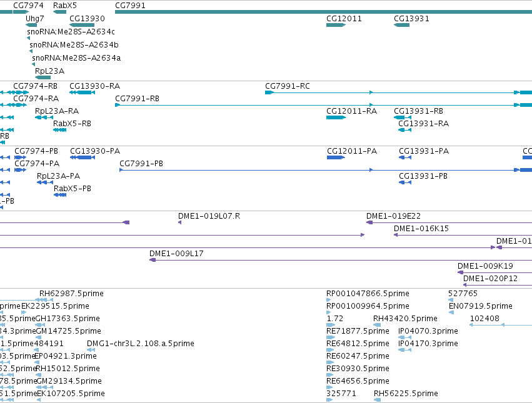The width and height of the screenshot is (532, 403).
Task: Click the RpL23A-PA protein label
Action: pyautogui.click(x=58, y=176)
